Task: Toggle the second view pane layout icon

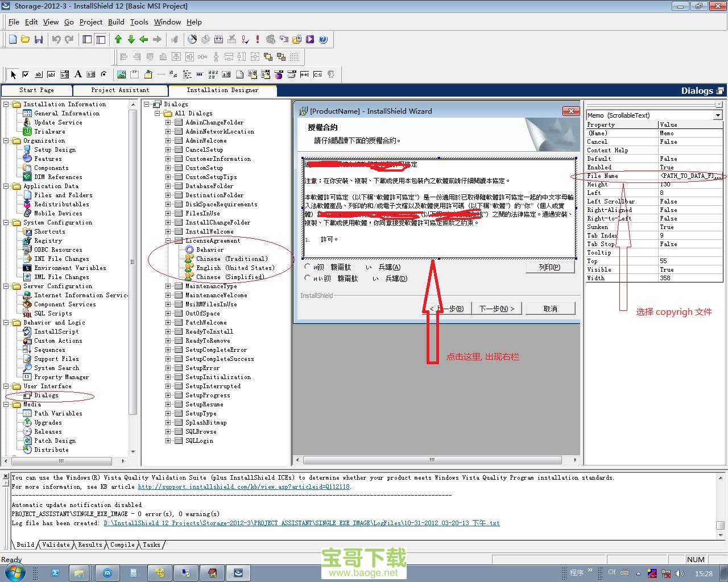Action: pos(101,39)
